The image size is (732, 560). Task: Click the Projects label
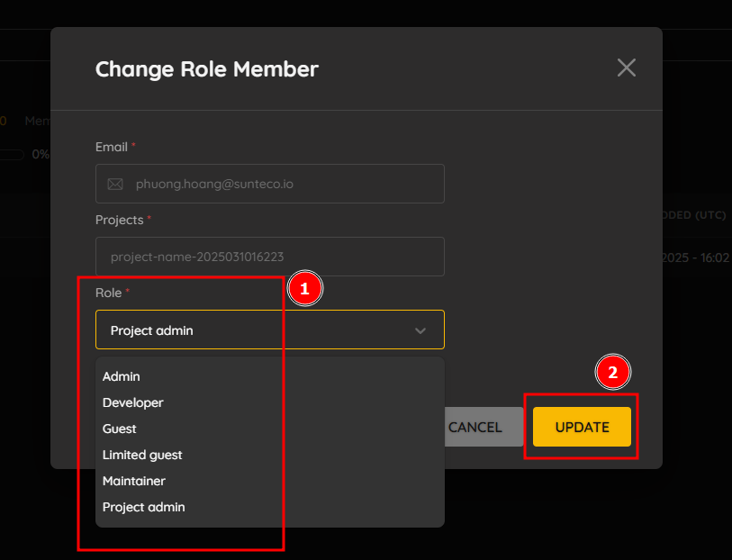point(120,220)
